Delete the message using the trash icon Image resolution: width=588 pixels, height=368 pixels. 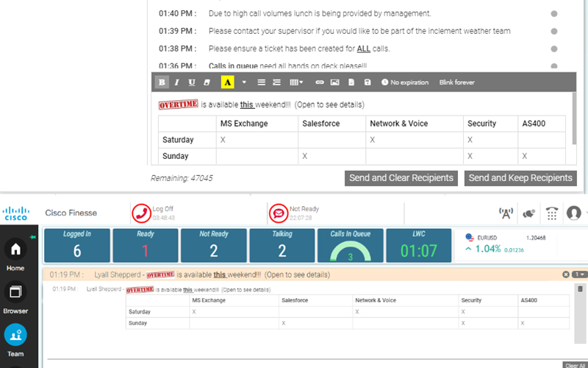(x=580, y=289)
